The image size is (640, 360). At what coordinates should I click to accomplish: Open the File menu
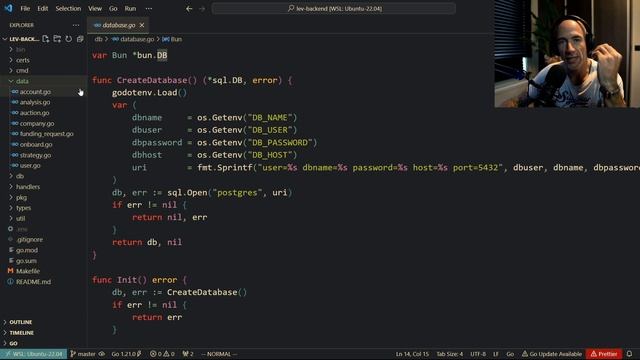coord(25,9)
